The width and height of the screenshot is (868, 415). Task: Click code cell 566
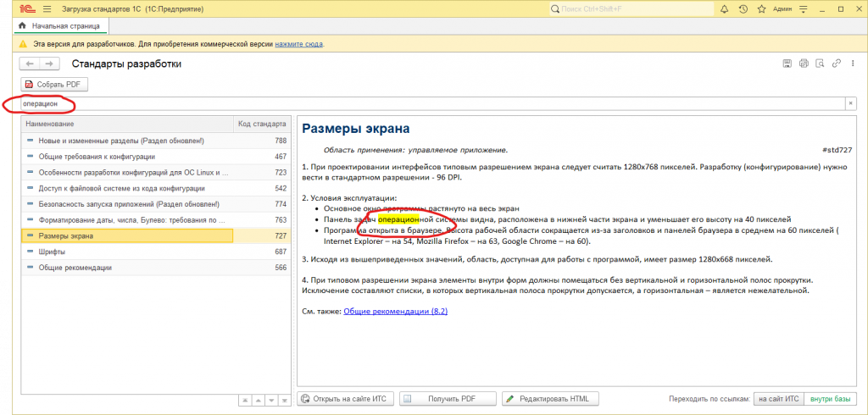tap(262, 268)
